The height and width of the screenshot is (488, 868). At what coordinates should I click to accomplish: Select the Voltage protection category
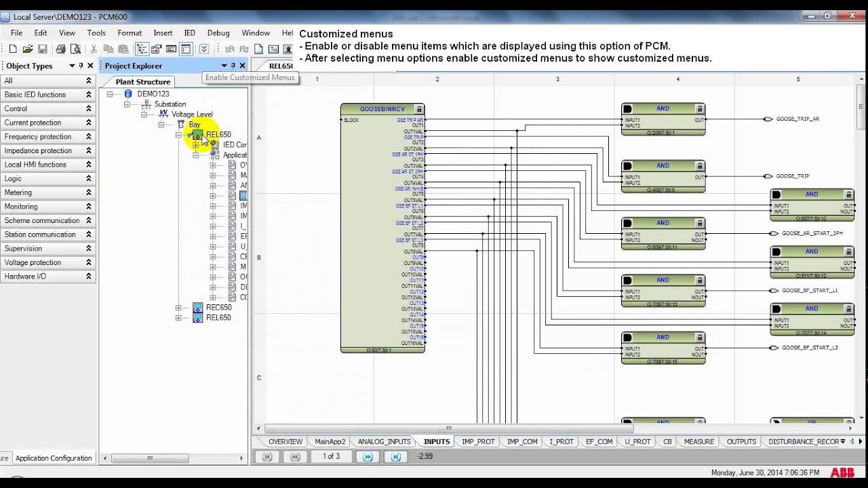click(x=47, y=262)
